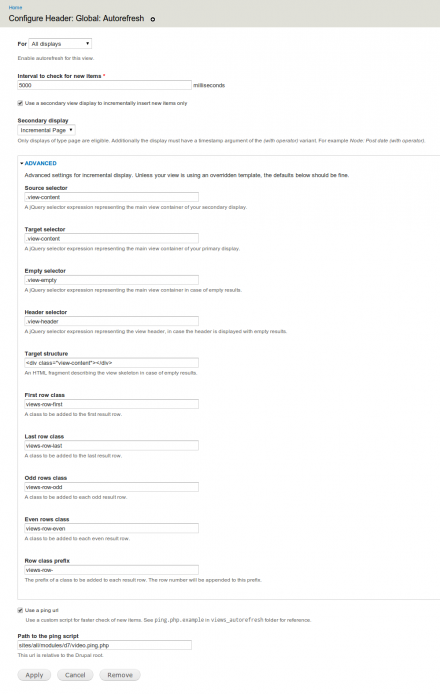This screenshot has width=440, height=694.
Task: Click the First row class field
Action: click(x=112, y=404)
